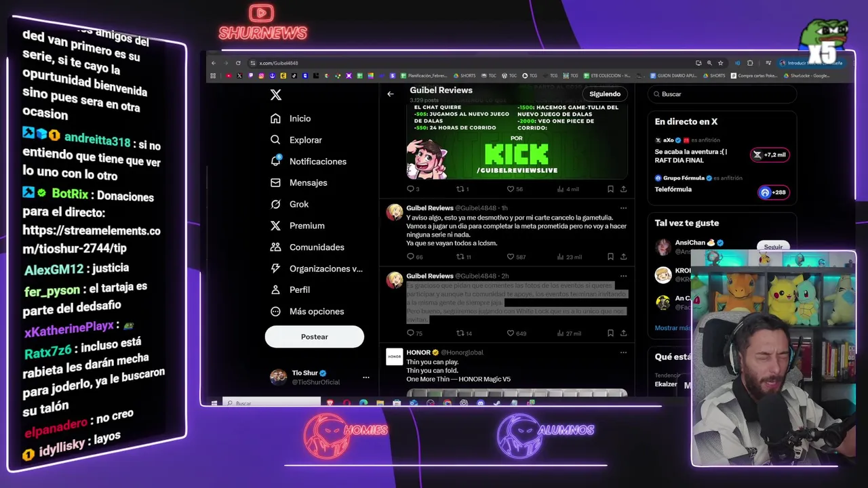
Task: Open Explorar in the sidebar
Action: point(296,140)
